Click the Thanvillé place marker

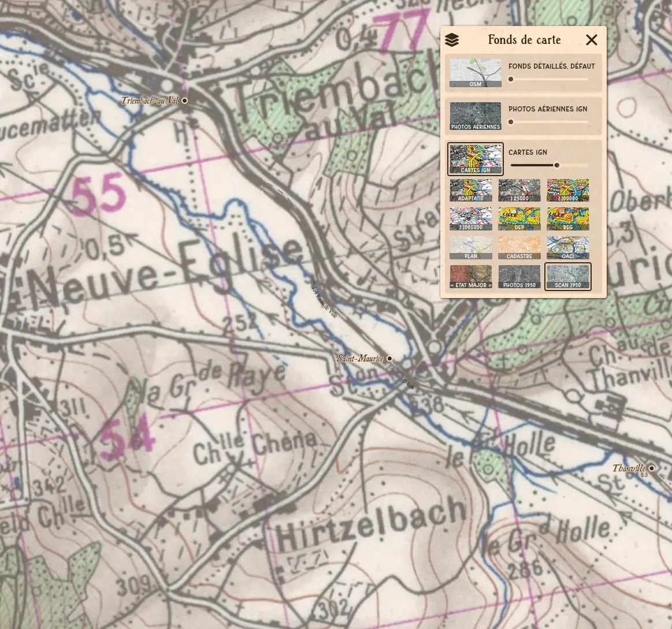651,468
